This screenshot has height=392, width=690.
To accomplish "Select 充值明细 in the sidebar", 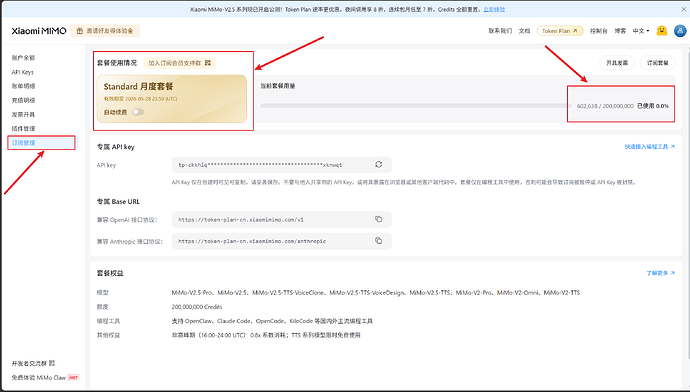I will click(23, 100).
